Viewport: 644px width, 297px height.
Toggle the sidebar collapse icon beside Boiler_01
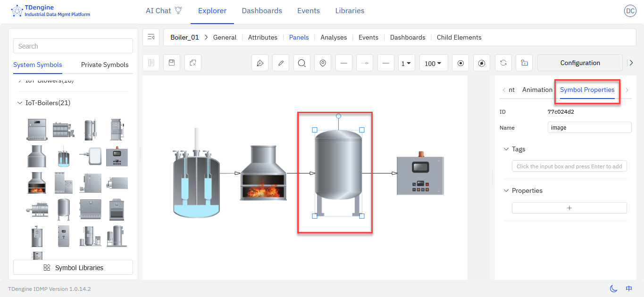coord(151,37)
